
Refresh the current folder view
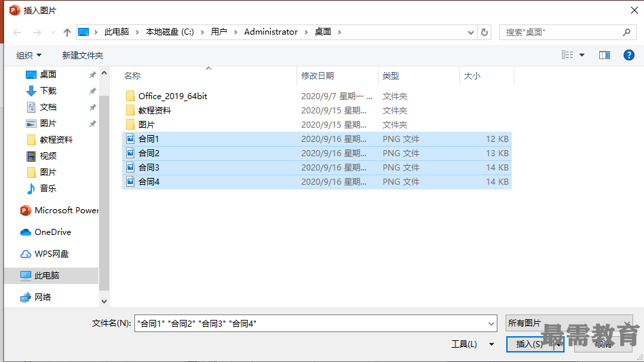(x=485, y=32)
